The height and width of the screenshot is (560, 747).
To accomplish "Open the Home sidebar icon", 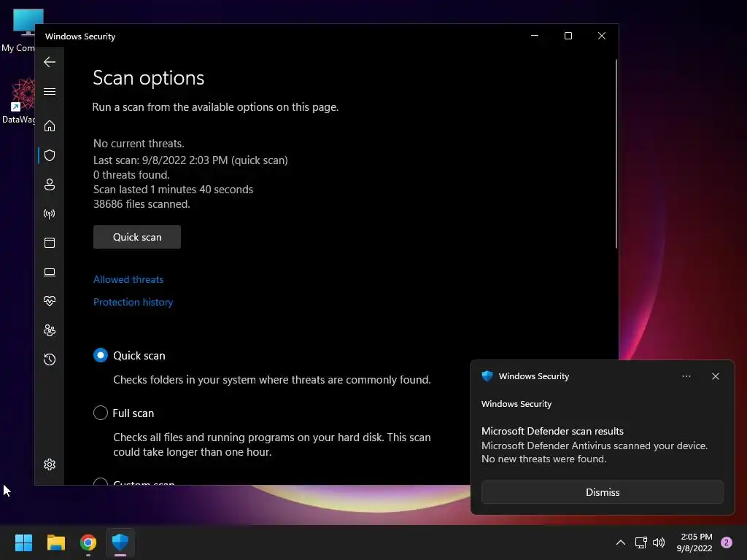I will (x=50, y=125).
